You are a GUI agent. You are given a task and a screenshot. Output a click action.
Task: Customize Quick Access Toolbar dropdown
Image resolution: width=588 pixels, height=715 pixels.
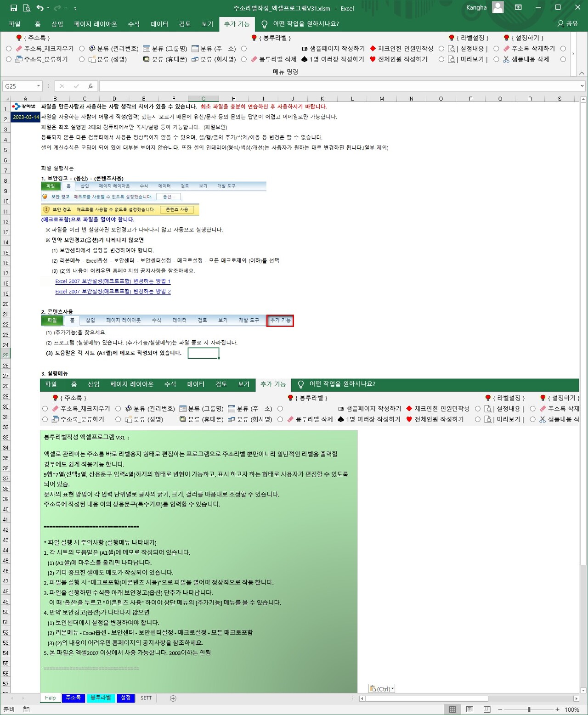pyautogui.click(x=75, y=8)
